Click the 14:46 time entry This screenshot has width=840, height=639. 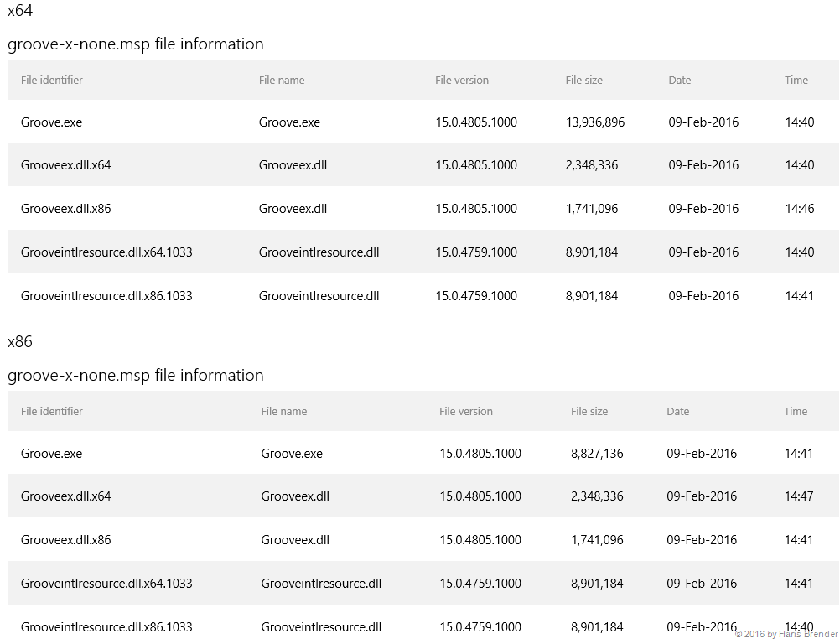tap(799, 209)
